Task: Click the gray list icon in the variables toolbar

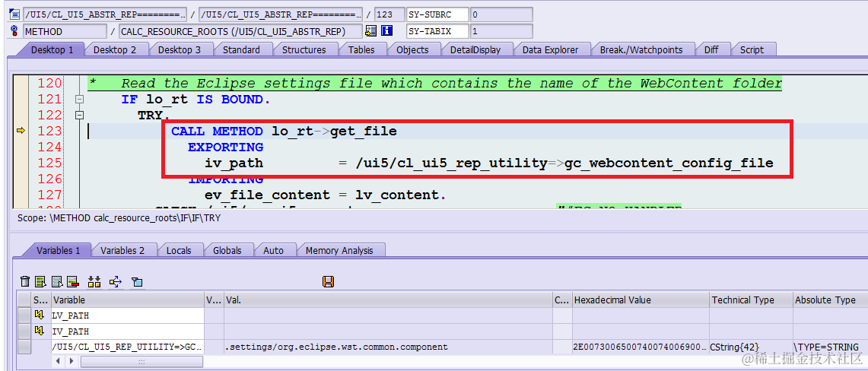Action: pos(57,282)
